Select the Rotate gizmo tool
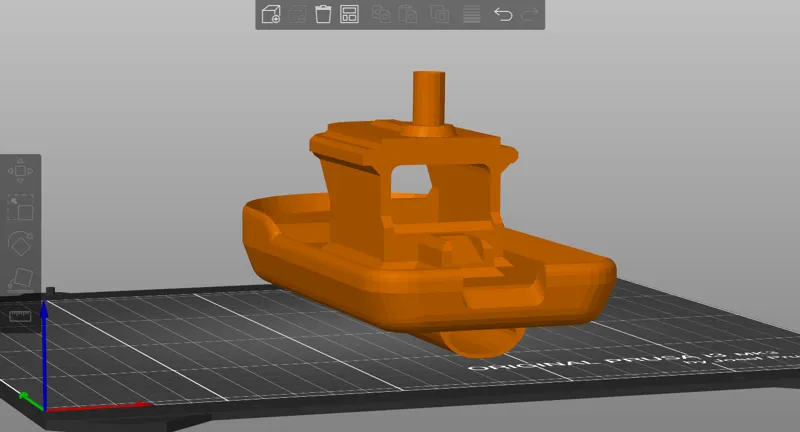This screenshot has width=800, height=432. tap(20, 243)
